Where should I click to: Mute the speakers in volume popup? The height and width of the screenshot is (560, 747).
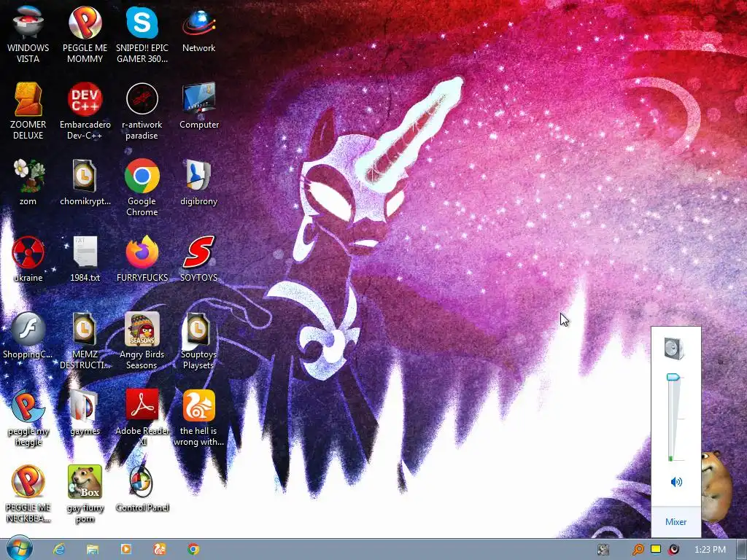(x=676, y=482)
